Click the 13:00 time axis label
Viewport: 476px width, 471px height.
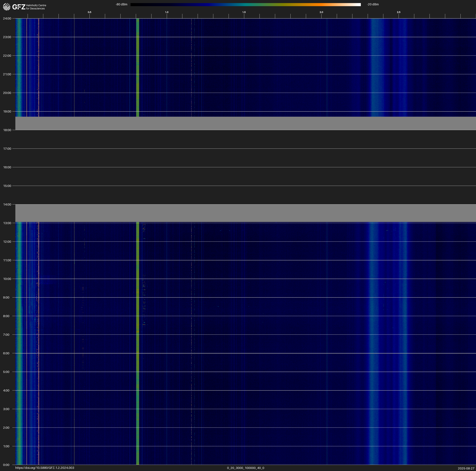(7, 223)
